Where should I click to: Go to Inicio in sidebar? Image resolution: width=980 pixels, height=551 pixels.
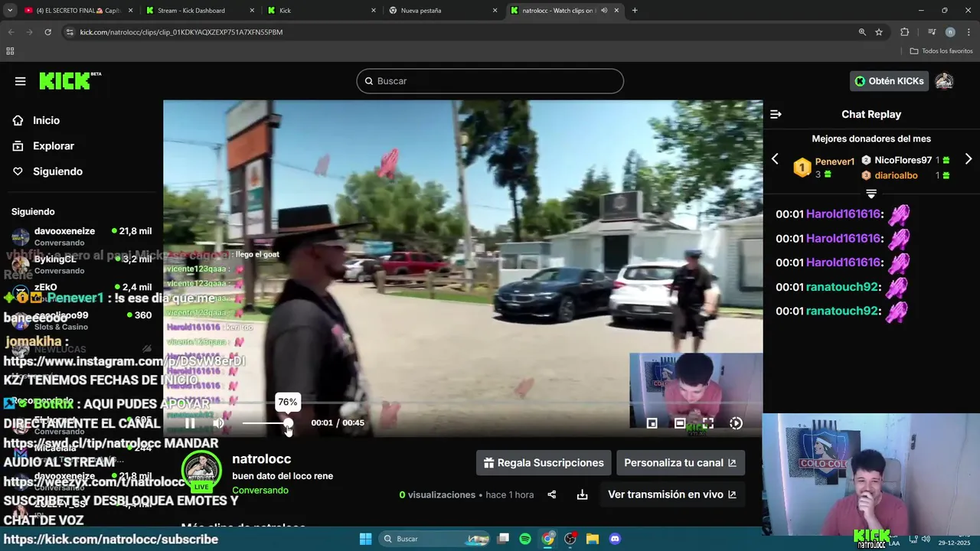(x=46, y=120)
